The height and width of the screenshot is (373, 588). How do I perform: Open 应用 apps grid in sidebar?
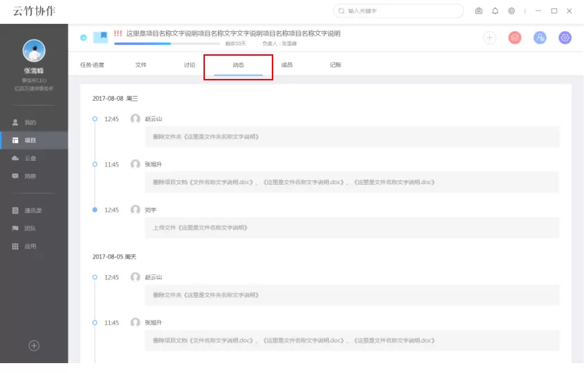tap(25, 246)
